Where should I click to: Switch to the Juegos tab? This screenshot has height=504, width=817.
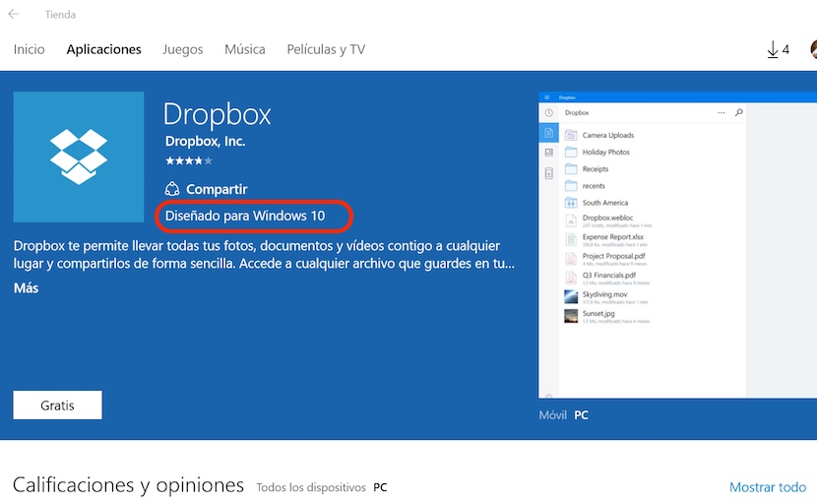(x=182, y=49)
